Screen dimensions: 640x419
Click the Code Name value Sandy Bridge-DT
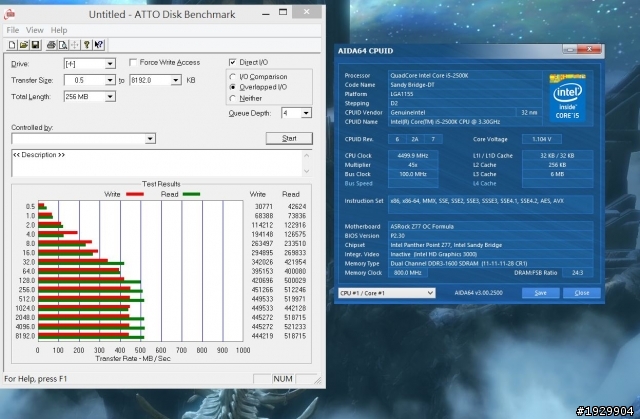coord(412,85)
